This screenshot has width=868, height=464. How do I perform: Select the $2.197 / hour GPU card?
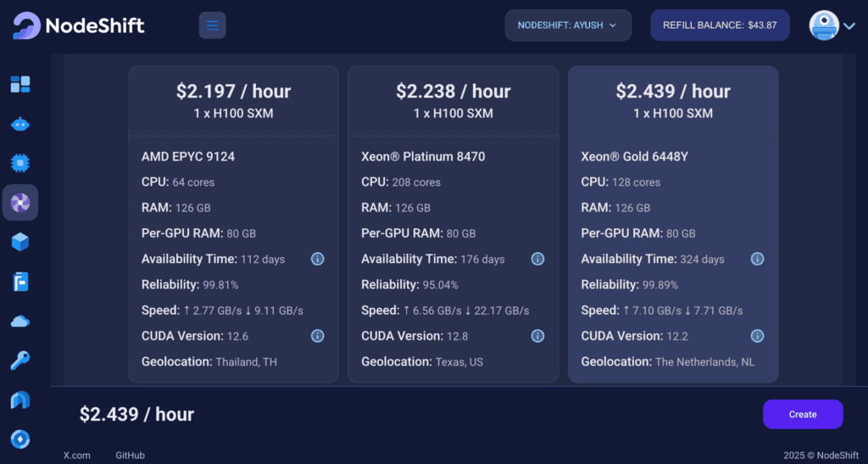(233, 224)
